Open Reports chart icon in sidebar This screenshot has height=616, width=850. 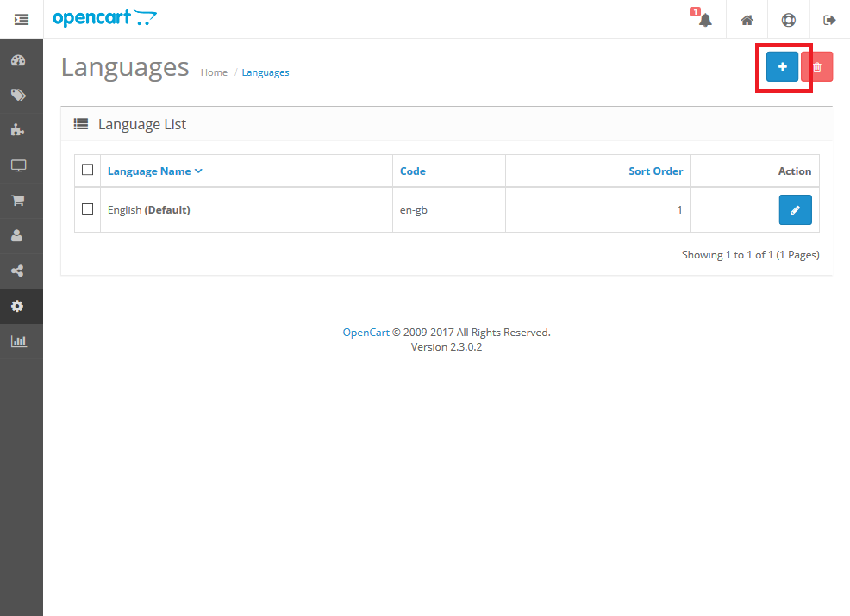(x=18, y=341)
